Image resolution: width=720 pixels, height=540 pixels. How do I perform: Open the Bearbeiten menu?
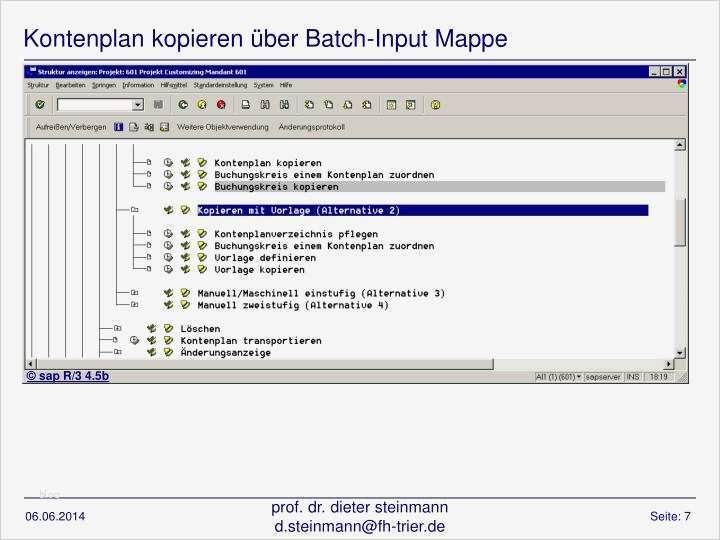70,85
